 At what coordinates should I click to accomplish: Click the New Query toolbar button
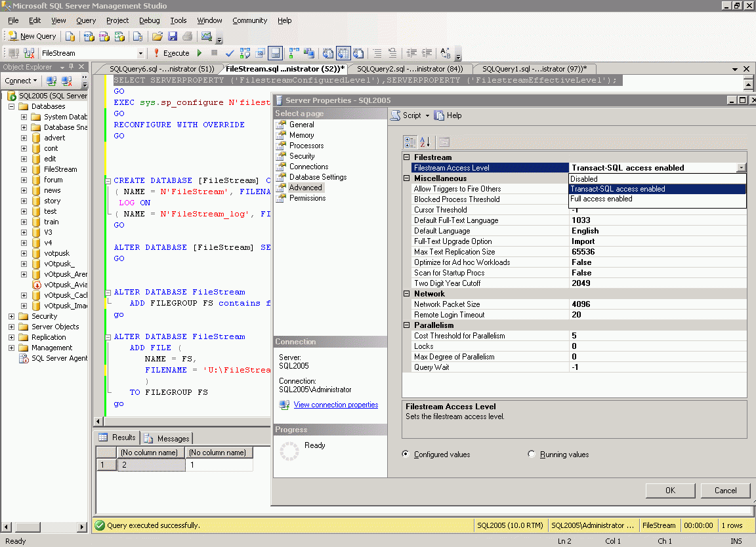pyautogui.click(x=32, y=37)
